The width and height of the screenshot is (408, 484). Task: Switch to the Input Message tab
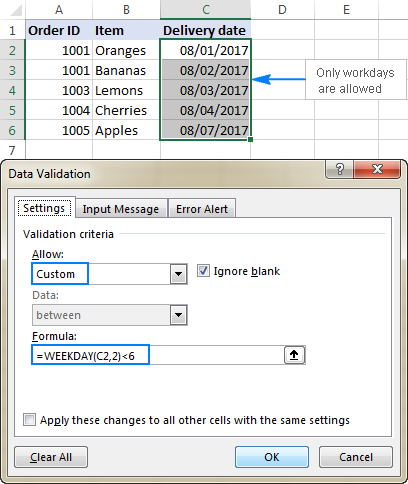121,209
